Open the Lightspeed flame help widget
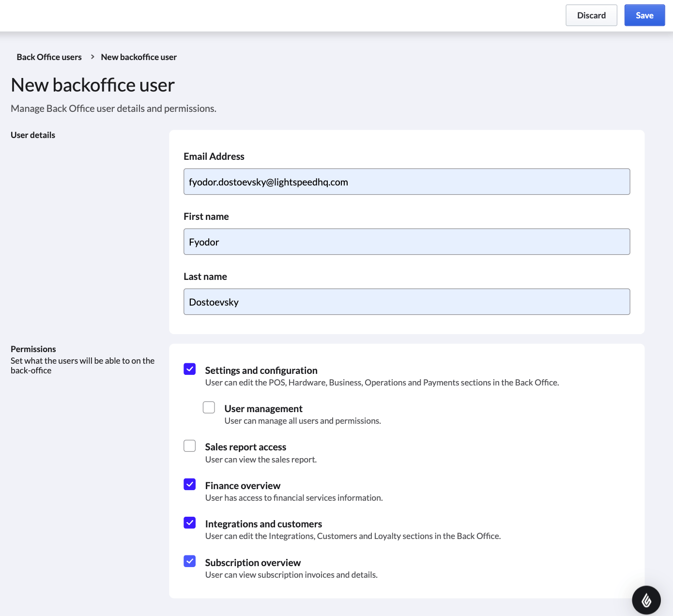Viewport: 673px width, 616px height. (x=646, y=600)
